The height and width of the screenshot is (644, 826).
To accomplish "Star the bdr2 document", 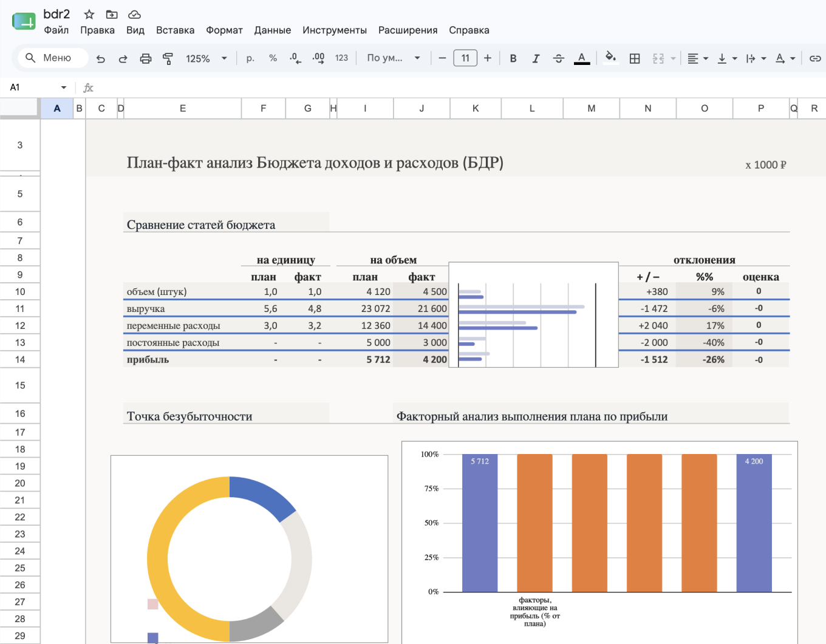I will (x=89, y=14).
